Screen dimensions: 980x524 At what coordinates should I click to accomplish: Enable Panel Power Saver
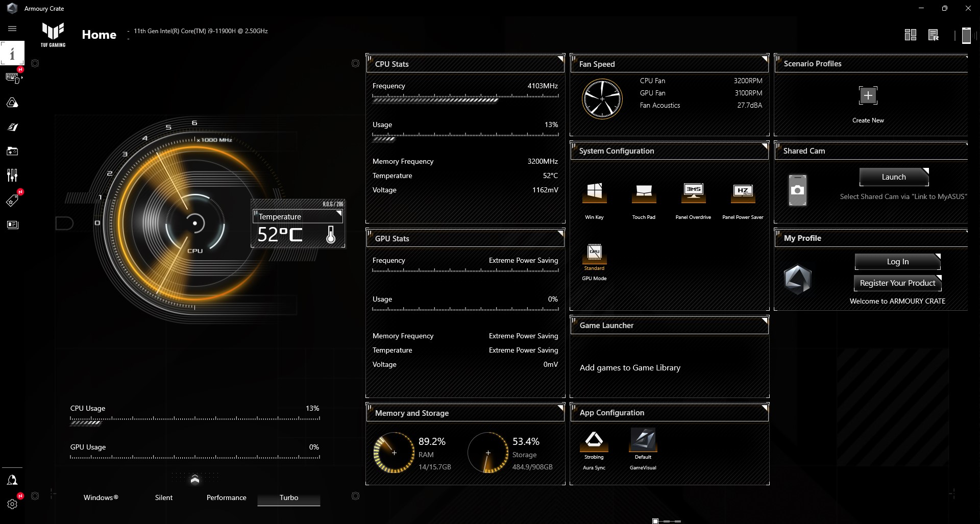tap(743, 194)
